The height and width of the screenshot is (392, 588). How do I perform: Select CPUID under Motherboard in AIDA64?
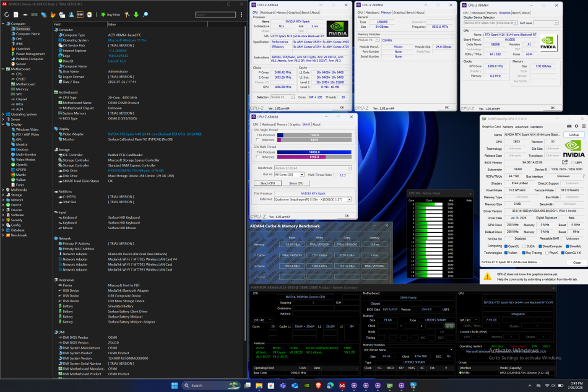[20, 79]
